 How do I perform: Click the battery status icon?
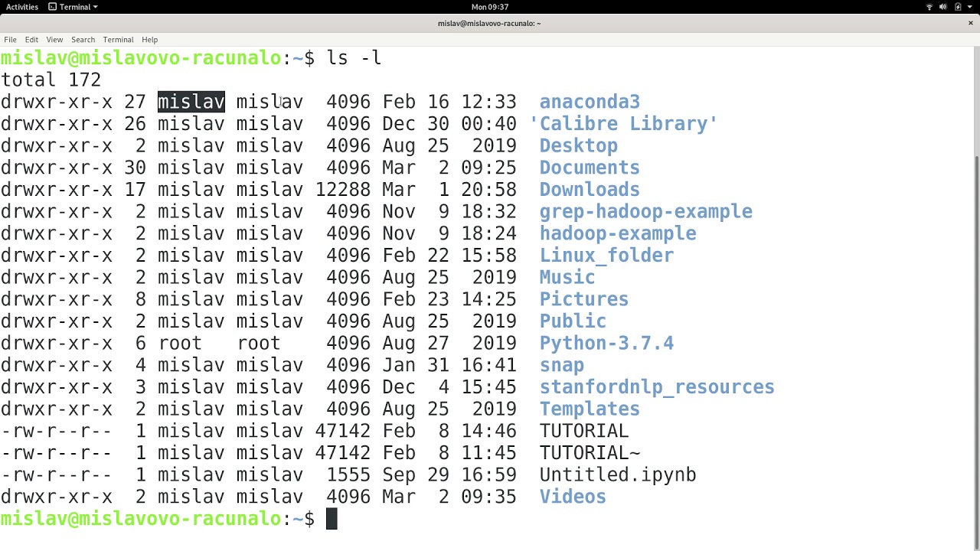(957, 7)
